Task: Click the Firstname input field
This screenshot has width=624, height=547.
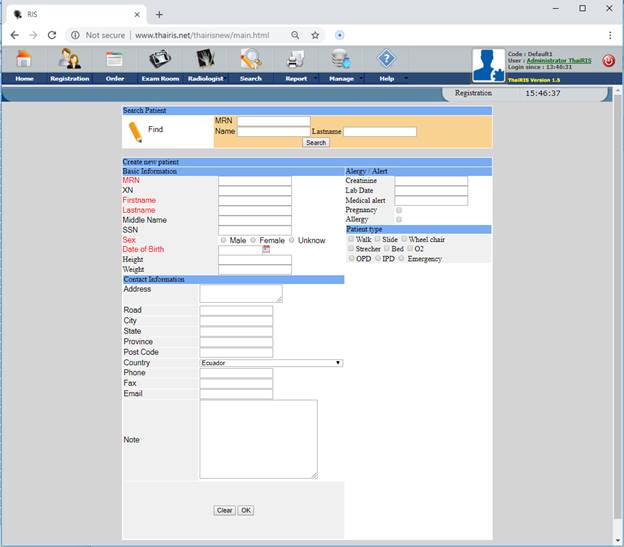Action: tap(255, 201)
